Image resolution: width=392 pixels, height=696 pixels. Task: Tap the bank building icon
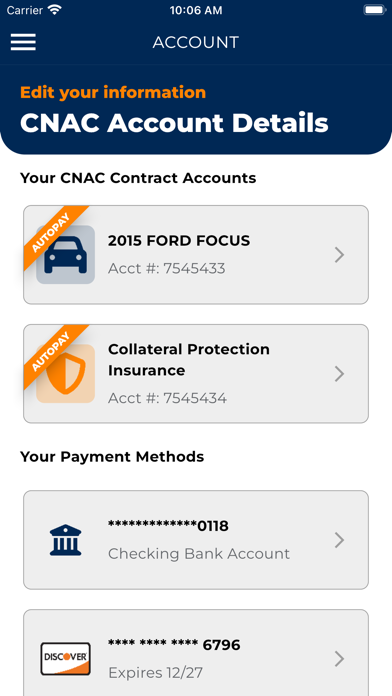click(x=65, y=540)
